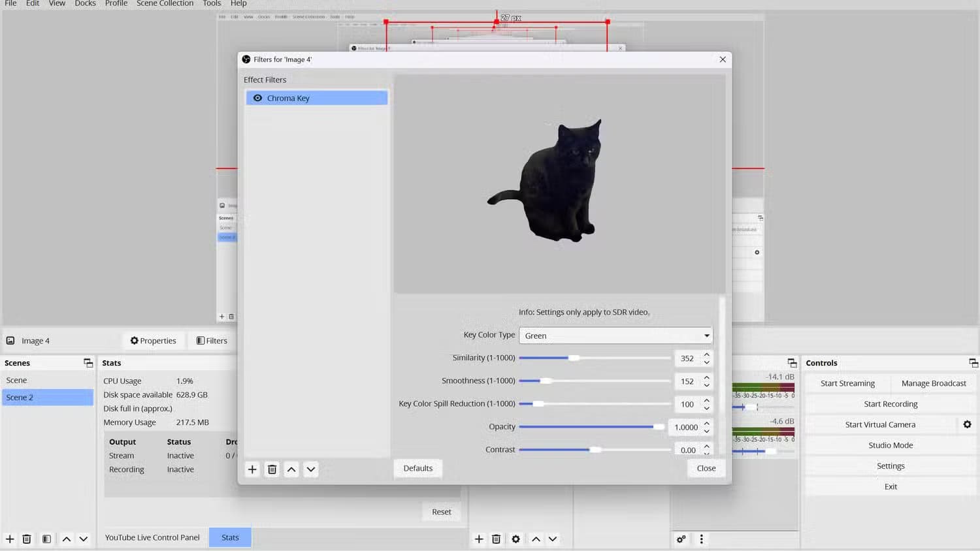
Task: Delete the selected filter with trash icon
Action: 272,469
